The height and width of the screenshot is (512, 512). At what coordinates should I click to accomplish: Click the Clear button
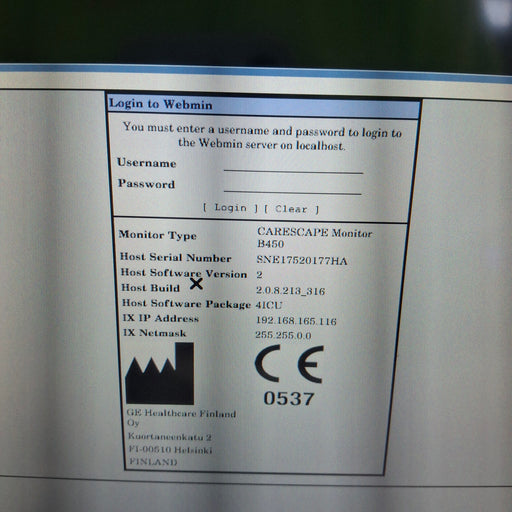292,209
